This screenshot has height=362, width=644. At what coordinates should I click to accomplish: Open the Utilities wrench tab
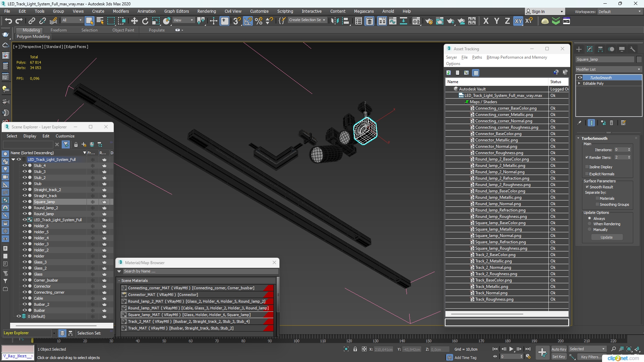(632, 49)
